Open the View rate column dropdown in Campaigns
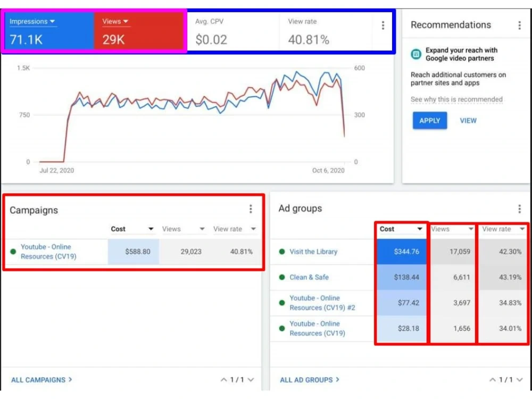This screenshot has height=399, width=532. [253, 229]
